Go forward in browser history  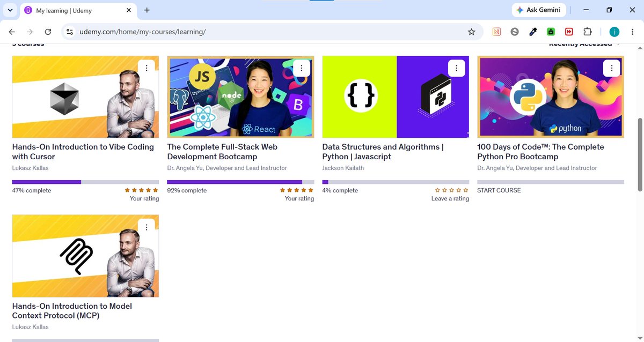point(30,32)
